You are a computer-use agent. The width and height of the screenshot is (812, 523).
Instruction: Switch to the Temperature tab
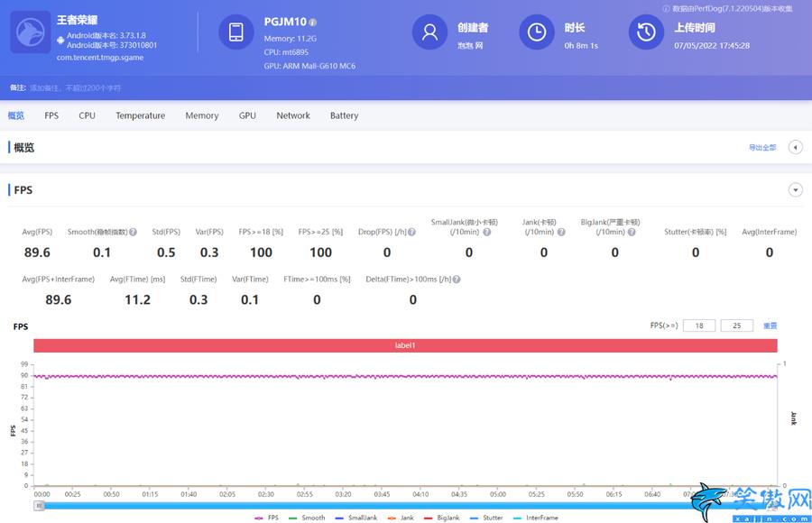coord(141,115)
